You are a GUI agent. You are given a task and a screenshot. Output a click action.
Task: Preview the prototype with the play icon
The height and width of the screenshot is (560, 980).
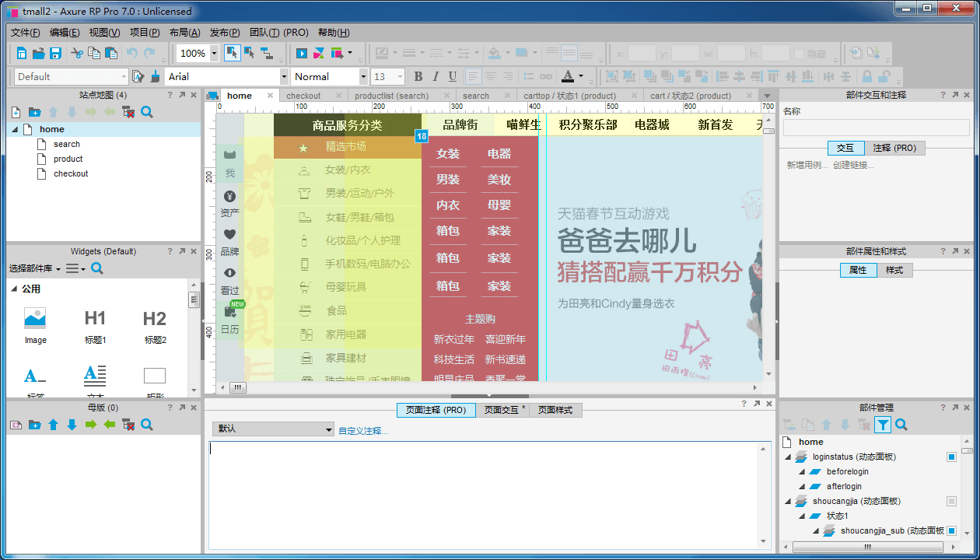pos(302,53)
